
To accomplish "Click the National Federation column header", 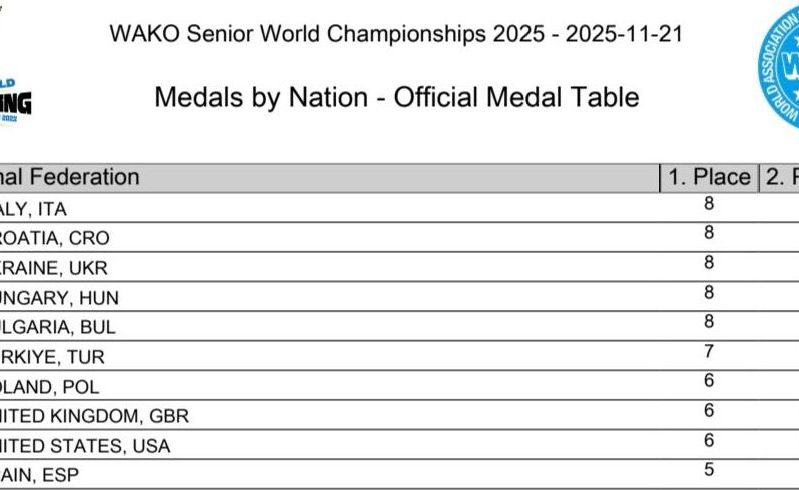I will pyautogui.click(x=70, y=178).
